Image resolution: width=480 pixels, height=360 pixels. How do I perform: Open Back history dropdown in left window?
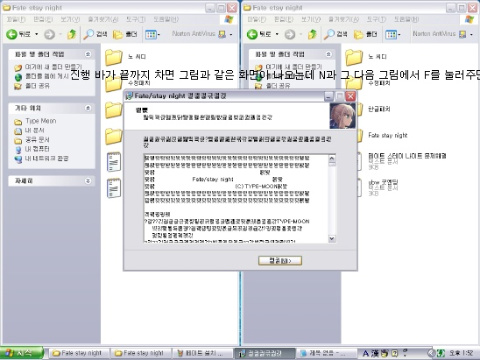36,34
